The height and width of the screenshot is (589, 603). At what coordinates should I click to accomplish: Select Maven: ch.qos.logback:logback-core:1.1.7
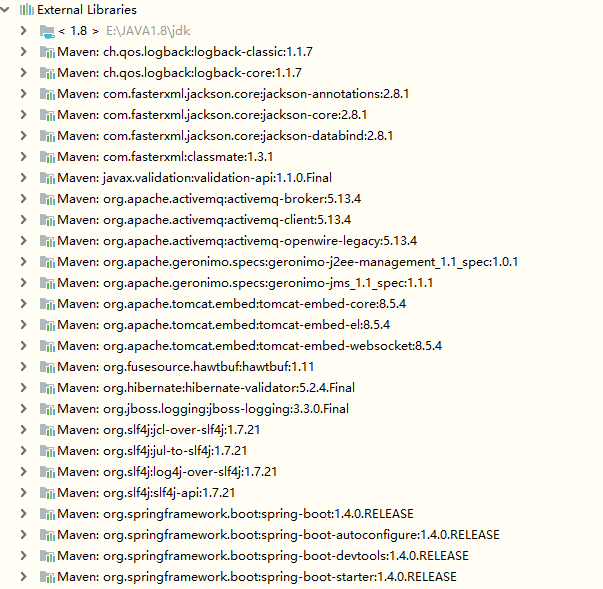180,73
